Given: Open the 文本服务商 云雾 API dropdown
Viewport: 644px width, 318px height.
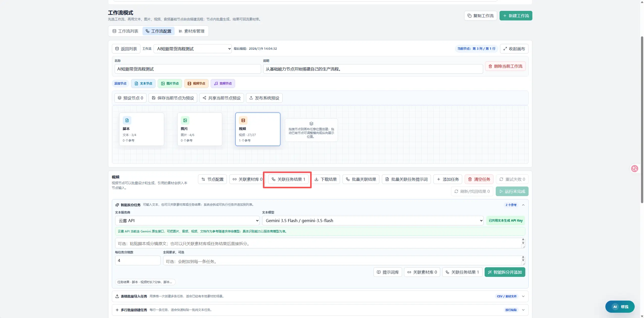Looking at the screenshot, I should (x=187, y=221).
